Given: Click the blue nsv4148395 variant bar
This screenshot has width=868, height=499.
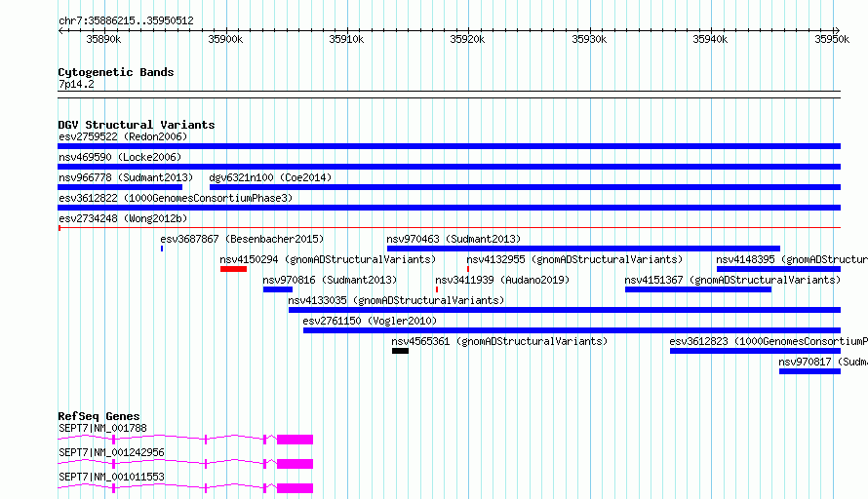Looking at the screenshot, I should 778,269.
